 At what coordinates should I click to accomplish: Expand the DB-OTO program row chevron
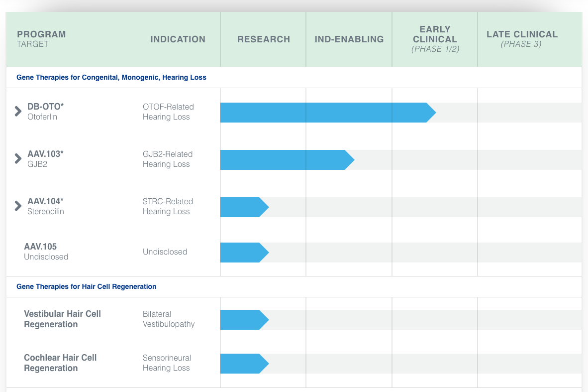pyautogui.click(x=18, y=112)
